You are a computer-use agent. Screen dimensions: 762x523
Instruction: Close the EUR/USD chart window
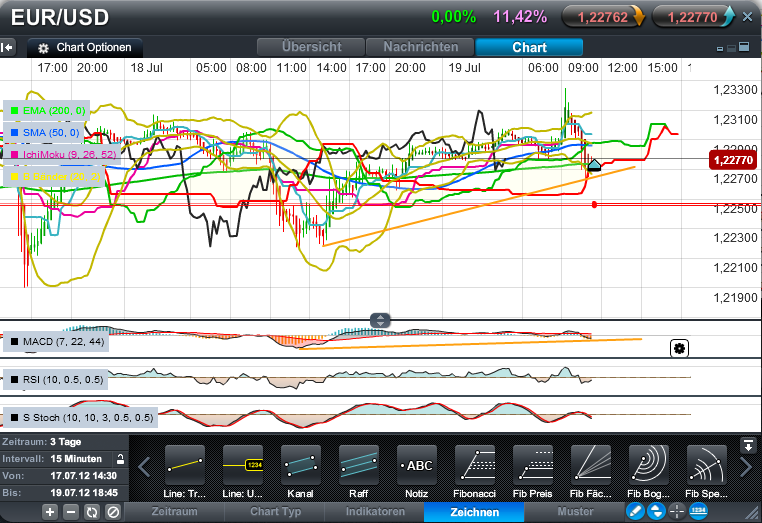748,17
